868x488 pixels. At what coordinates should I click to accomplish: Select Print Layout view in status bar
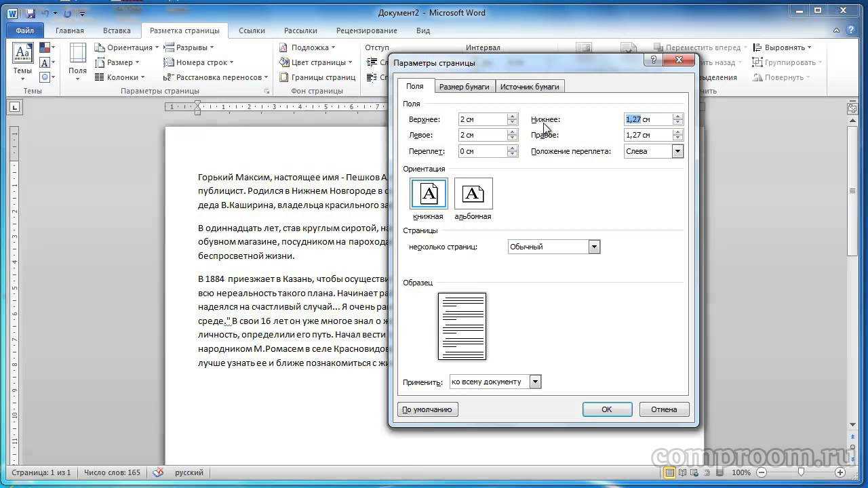click(670, 472)
